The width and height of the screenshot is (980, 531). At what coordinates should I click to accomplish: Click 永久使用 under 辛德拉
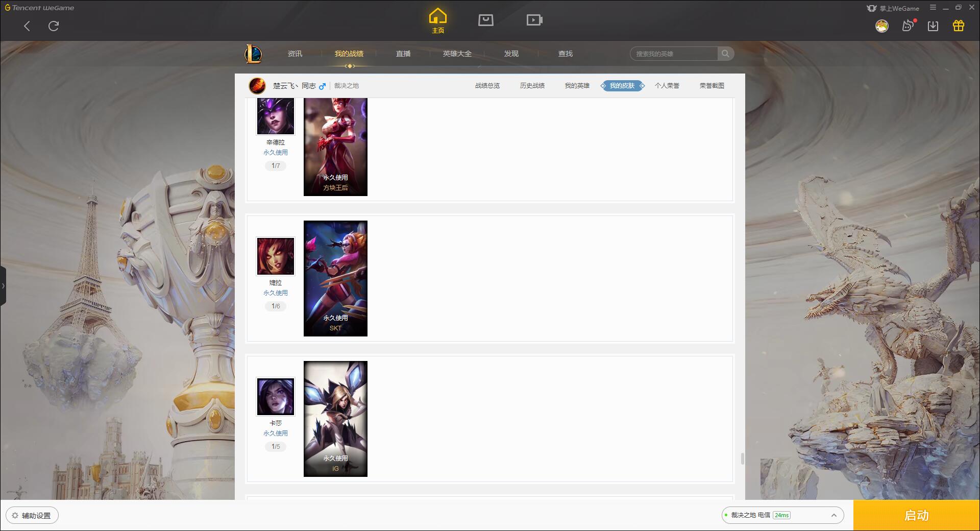coord(276,153)
